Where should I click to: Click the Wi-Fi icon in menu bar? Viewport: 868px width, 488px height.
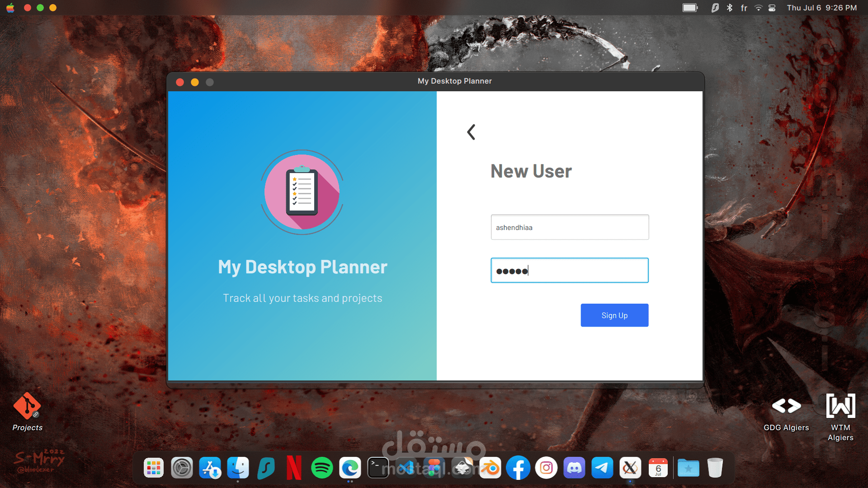click(x=759, y=8)
